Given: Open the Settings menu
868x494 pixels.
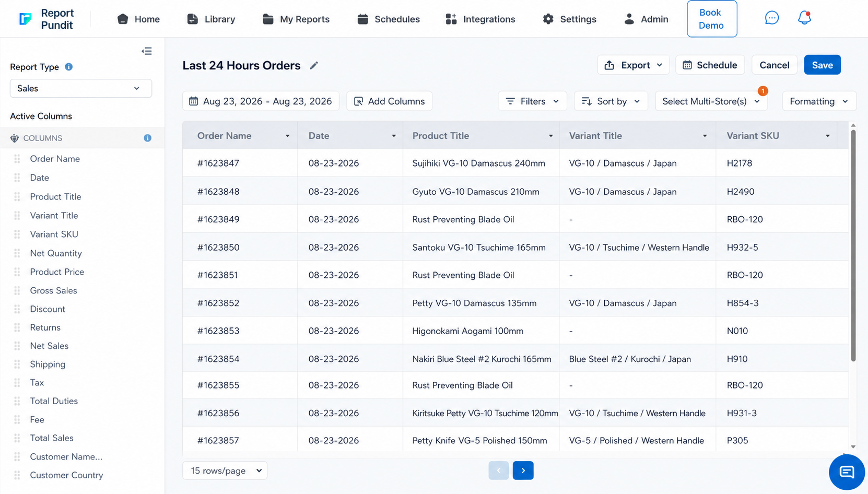Looking at the screenshot, I should tap(569, 19).
